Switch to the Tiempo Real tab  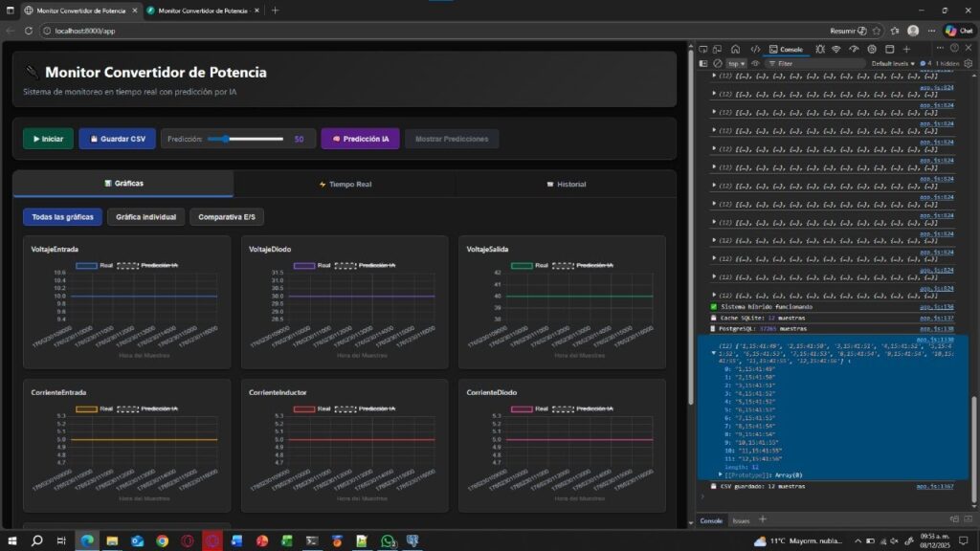344,184
